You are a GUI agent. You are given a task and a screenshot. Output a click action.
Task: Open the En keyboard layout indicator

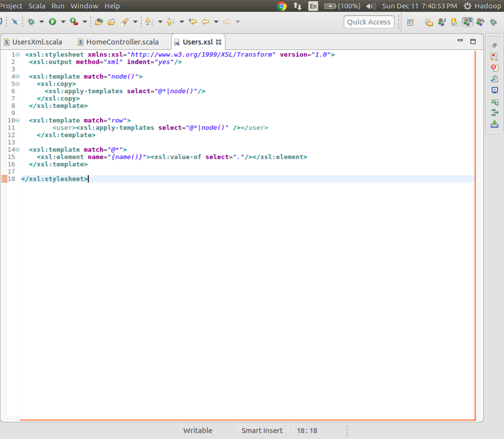tap(313, 6)
